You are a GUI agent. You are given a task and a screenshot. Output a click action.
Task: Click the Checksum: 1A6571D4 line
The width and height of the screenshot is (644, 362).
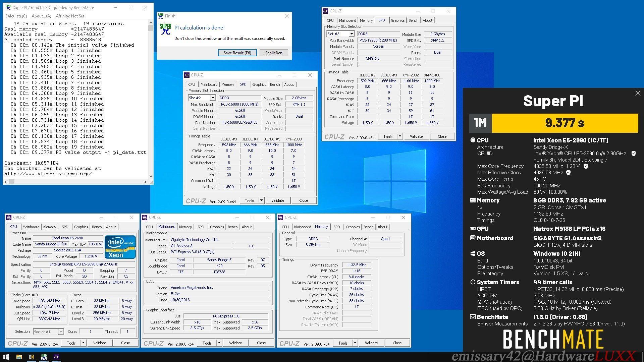pyautogui.click(x=32, y=163)
